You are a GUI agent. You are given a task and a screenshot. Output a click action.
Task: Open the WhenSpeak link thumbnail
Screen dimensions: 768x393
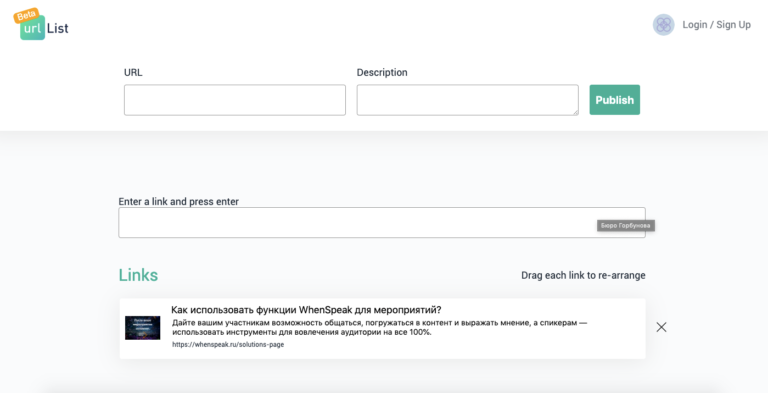coord(143,328)
